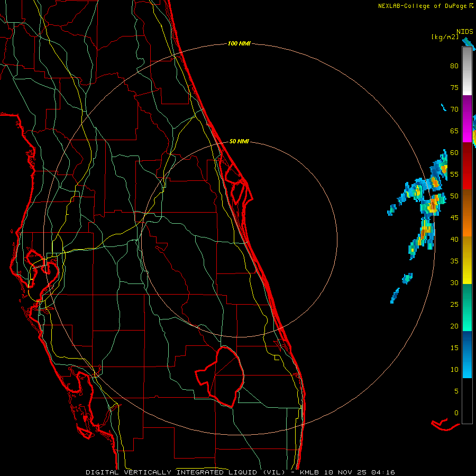Viewport: 476px width, 476px height.
Task: Click the NIDS label above color scale
Action: (x=465, y=32)
